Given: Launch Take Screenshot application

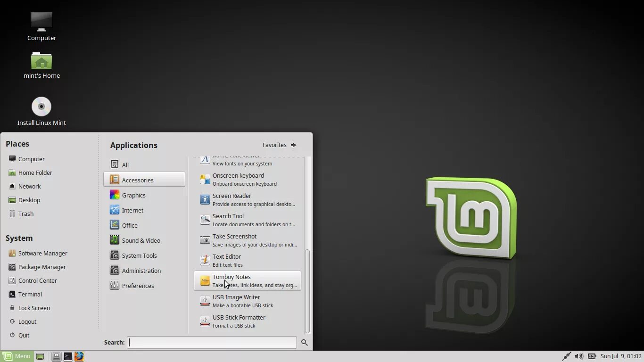Looking at the screenshot, I should pyautogui.click(x=248, y=240).
